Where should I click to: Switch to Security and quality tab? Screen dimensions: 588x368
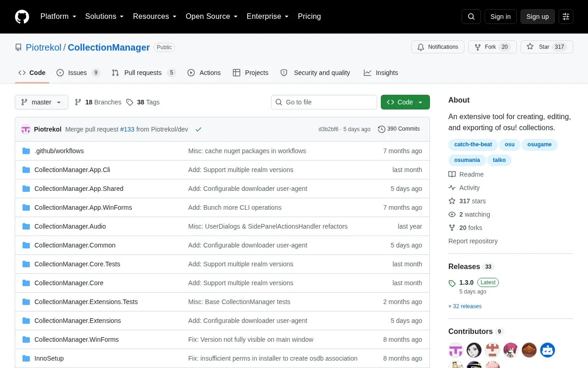(x=315, y=73)
